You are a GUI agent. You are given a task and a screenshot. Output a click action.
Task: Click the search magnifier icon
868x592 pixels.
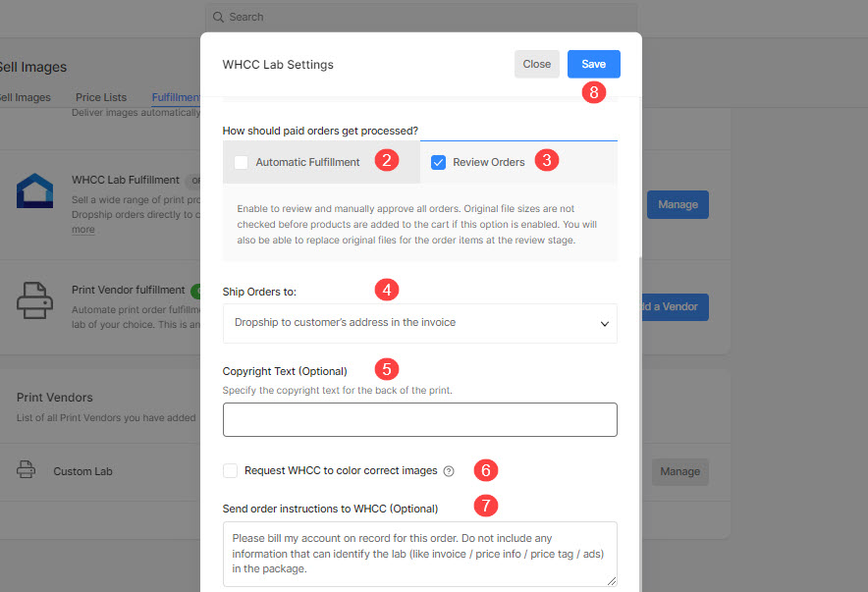218,17
